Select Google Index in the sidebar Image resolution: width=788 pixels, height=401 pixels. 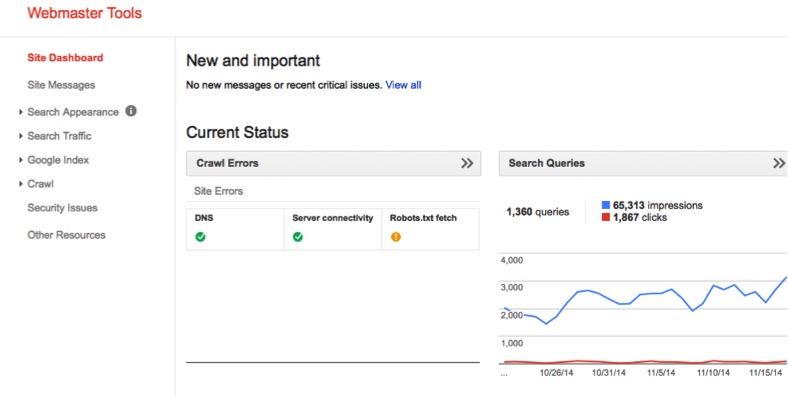[58, 160]
